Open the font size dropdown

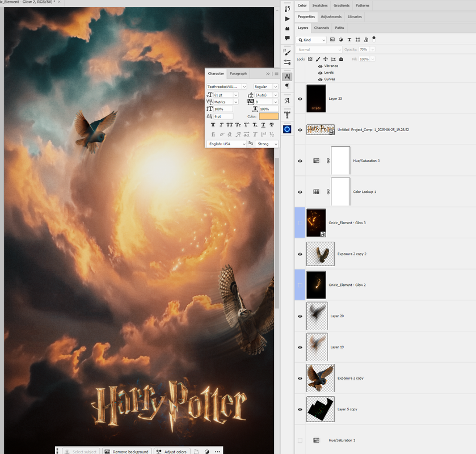[235, 95]
